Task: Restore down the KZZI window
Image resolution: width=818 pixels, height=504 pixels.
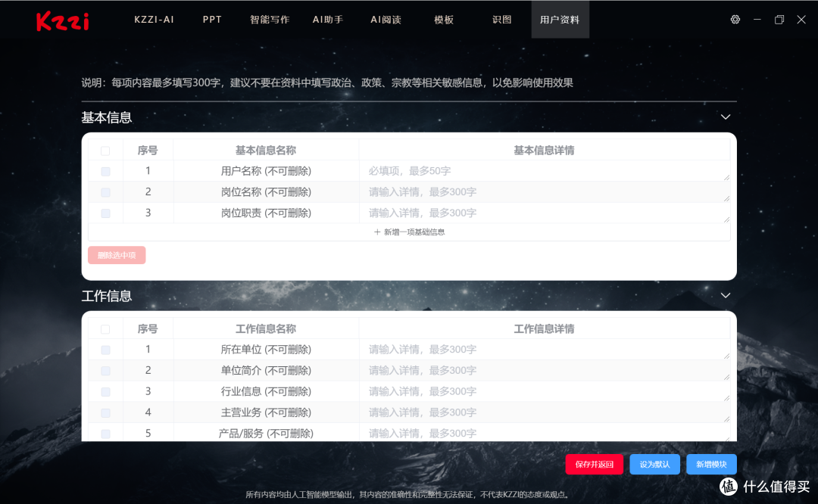Action: (x=779, y=19)
